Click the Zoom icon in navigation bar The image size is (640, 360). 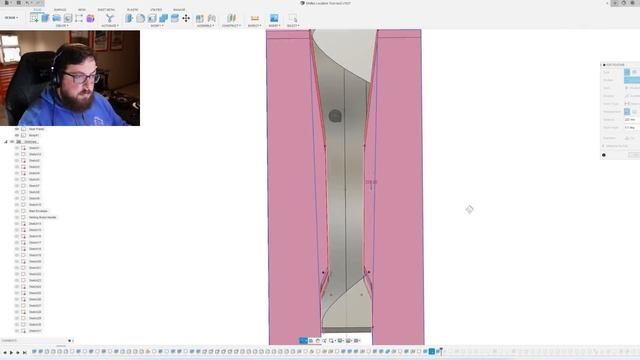324,340
